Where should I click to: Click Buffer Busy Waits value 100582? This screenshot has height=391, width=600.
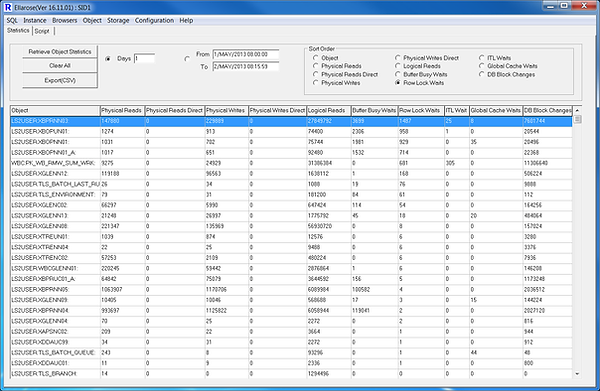click(361, 290)
